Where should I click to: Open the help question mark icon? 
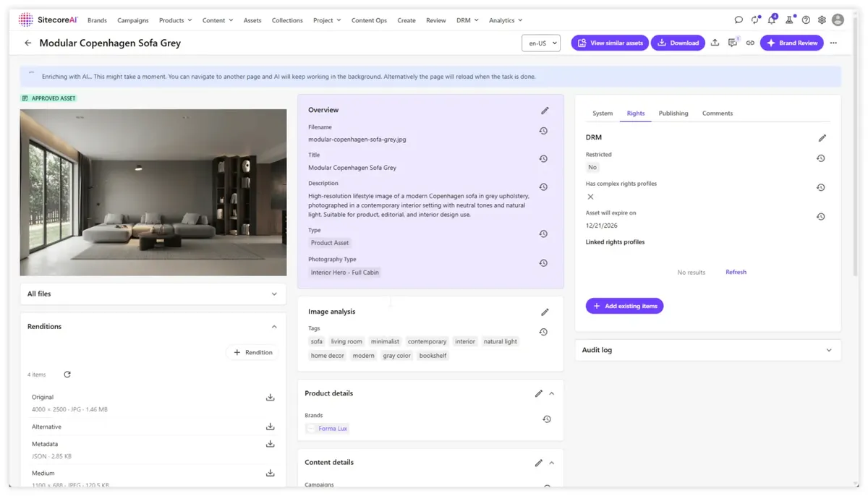click(806, 20)
